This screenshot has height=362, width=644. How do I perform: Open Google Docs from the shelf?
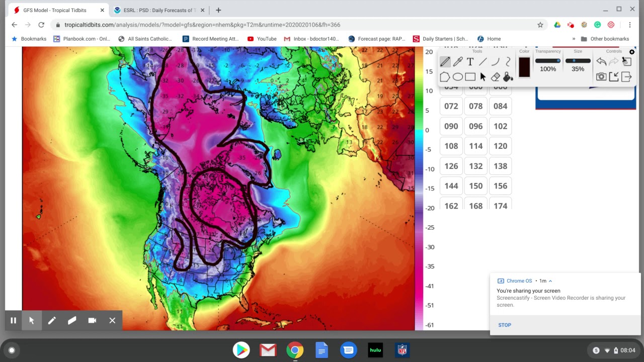[322, 350]
